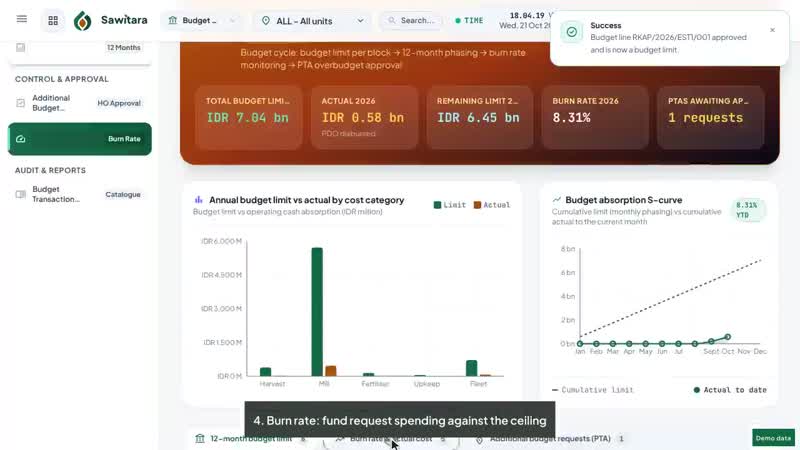This screenshot has width=800, height=450.
Task: Switch to 12-month budget limit tab
Action: [x=250, y=439]
